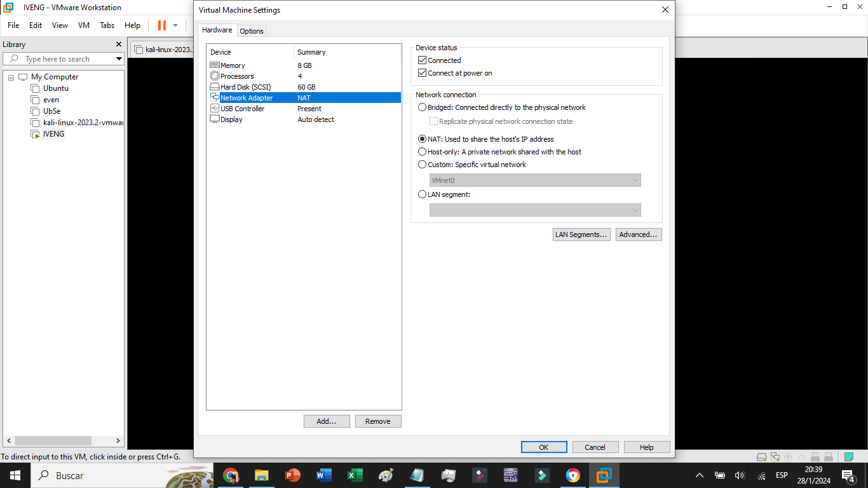Uncheck the Connected checkbox

422,60
